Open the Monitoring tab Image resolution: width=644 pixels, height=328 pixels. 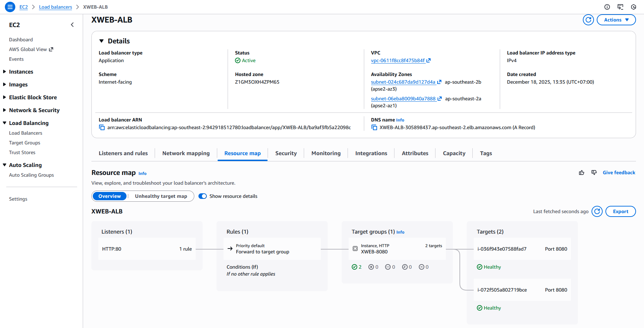pos(326,153)
